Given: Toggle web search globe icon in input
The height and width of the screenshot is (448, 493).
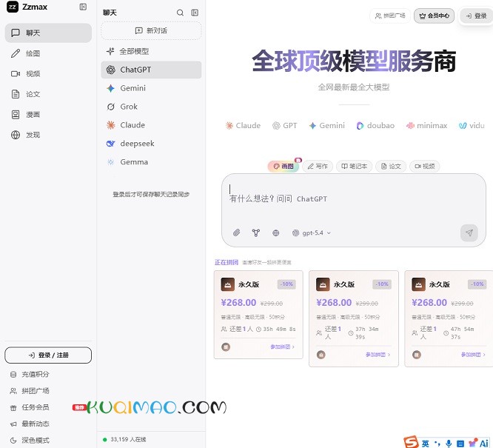Looking at the screenshot, I should coord(276,233).
